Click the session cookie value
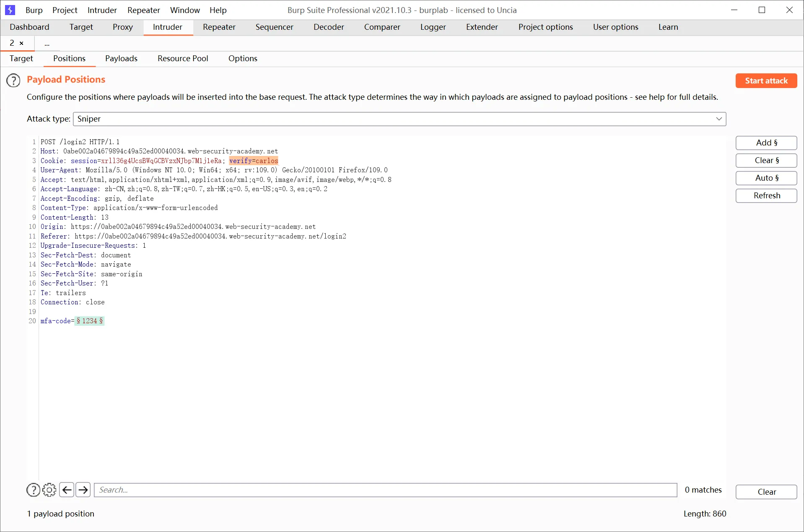Screen dimensions: 804x532 click(161, 161)
